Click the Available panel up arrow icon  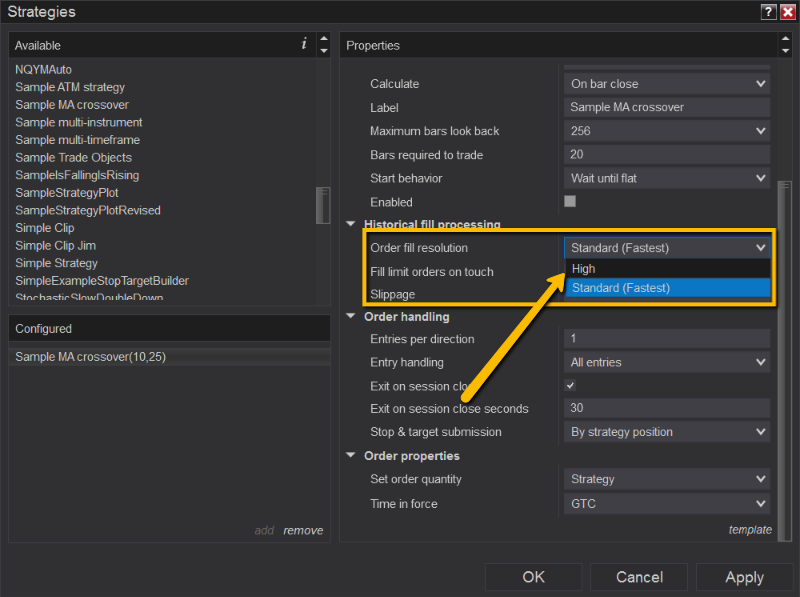[323, 39]
